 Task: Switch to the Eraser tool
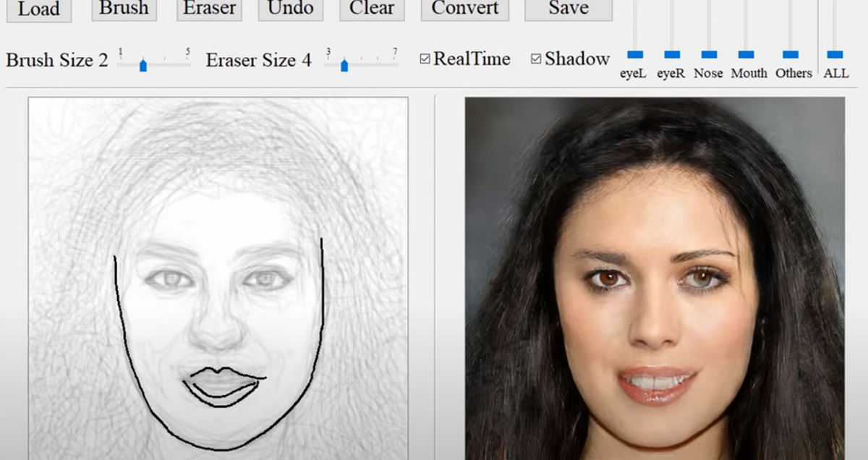click(208, 9)
